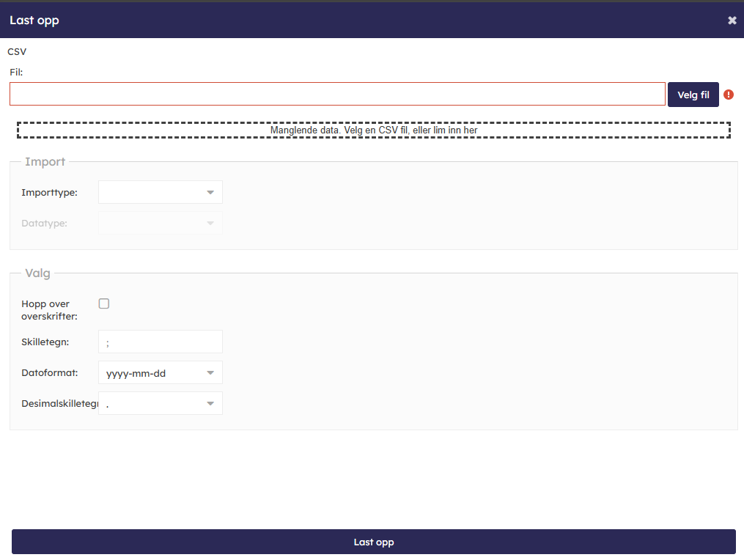The width and height of the screenshot is (744, 560).
Task: Click the red error warning icon
Action: click(729, 95)
